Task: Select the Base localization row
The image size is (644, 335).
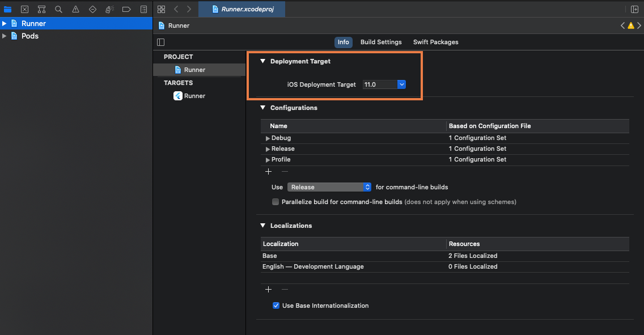Action: coord(445,256)
